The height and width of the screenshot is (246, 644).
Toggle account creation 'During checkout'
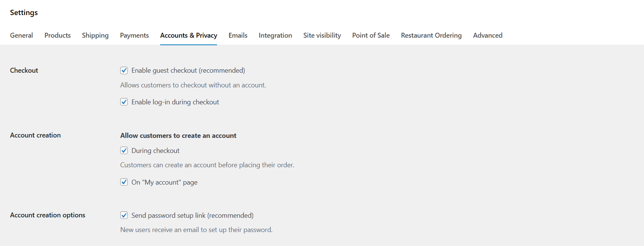pyautogui.click(x=124, y=150)
